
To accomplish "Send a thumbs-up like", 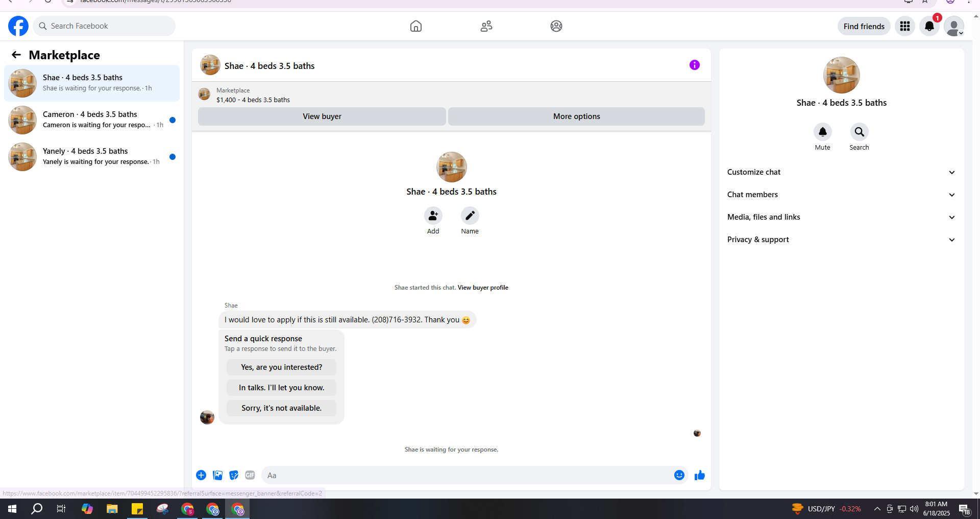I will point(700,475).
